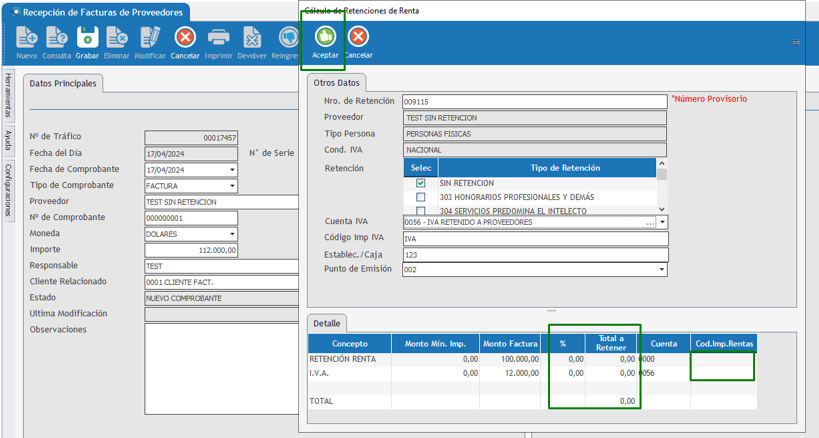The width and height of the screenshot is (819, 438).
Task: Select the I.V.A. detail row
Action: point(532,373)
